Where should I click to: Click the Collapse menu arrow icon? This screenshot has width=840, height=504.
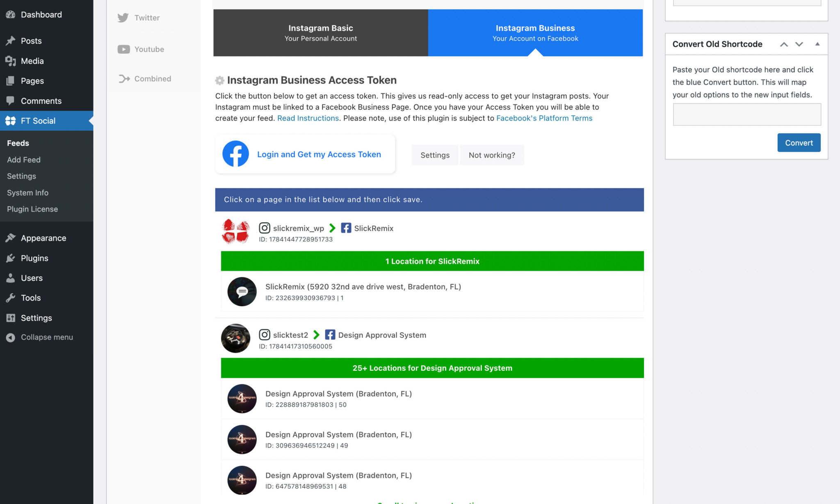11,337
